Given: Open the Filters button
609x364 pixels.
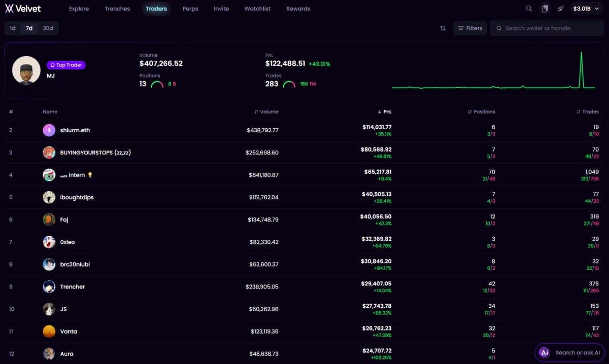Looking at the screenshot, I should 470,28.
